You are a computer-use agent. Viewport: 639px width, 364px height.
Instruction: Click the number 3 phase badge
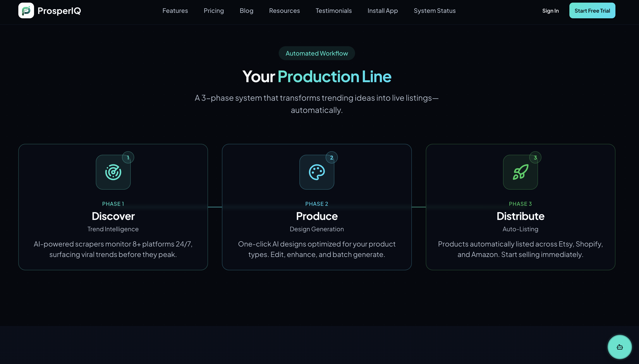click(535, 158)
